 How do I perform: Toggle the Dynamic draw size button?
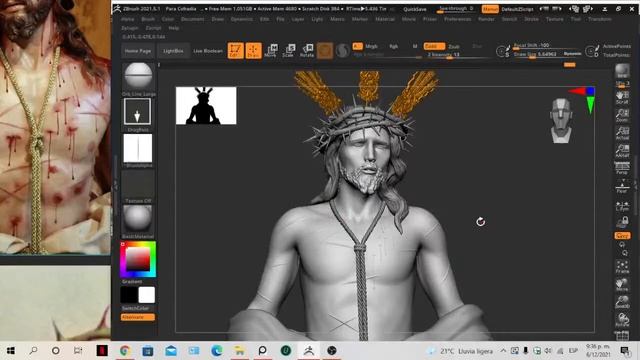point(572,54)
